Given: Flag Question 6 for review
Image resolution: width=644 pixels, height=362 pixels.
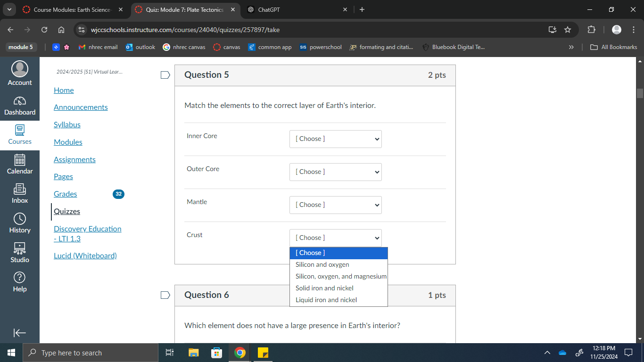Looking at the screenshot, I should (x=165, y=295).
